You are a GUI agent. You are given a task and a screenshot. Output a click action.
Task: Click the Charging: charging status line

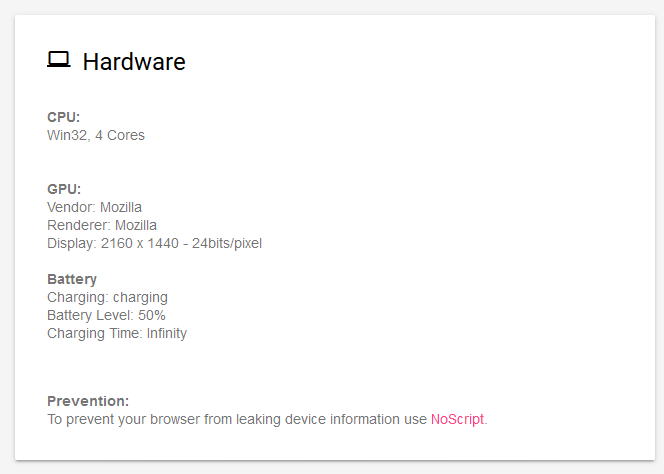click(107, 297)
